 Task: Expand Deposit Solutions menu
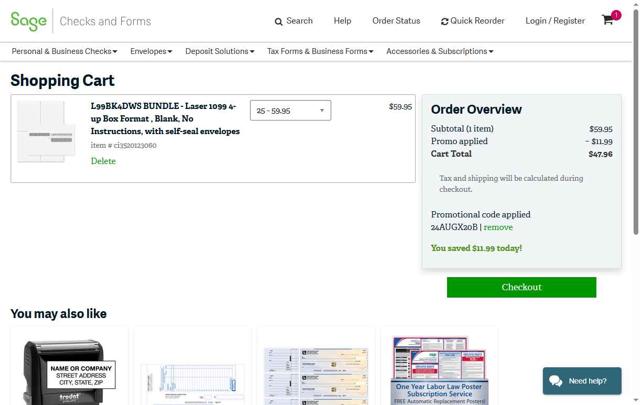pos(220,51)
